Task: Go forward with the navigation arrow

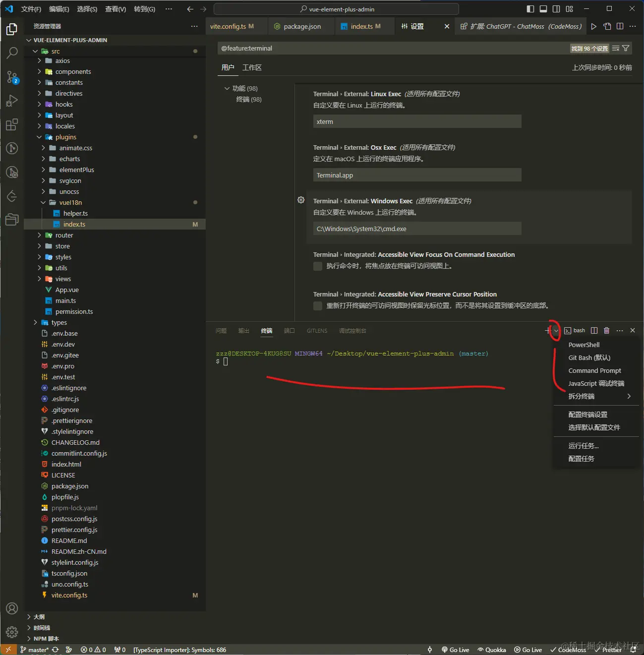Action: click(203, 9)
